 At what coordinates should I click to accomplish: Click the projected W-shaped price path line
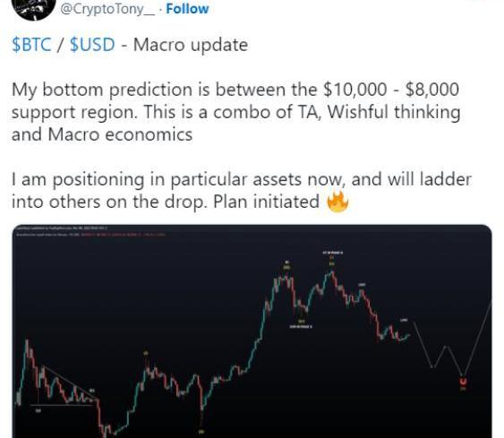450,350
